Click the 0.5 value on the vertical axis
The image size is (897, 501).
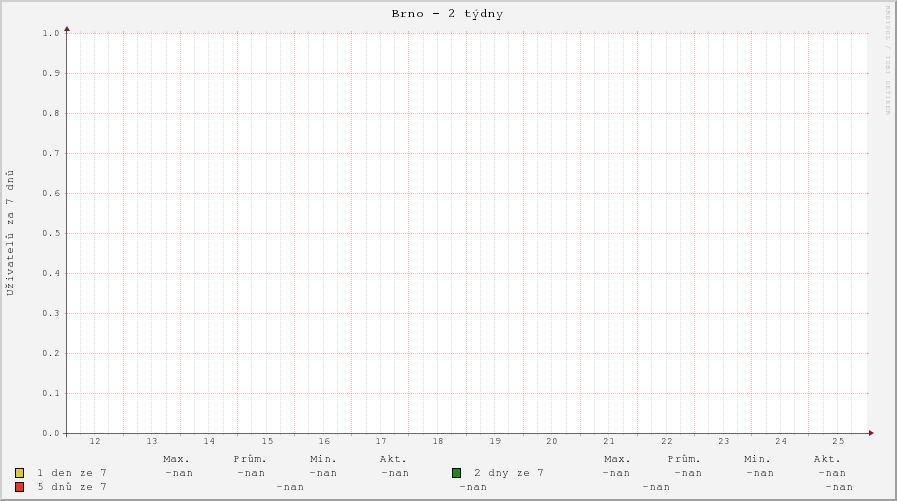(x=51, y=234)
